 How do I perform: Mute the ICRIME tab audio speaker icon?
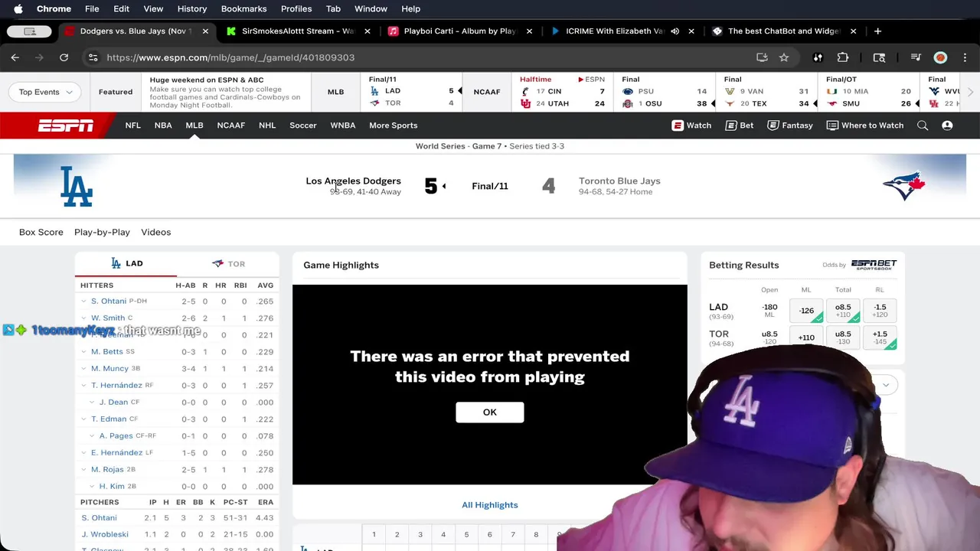675,31
